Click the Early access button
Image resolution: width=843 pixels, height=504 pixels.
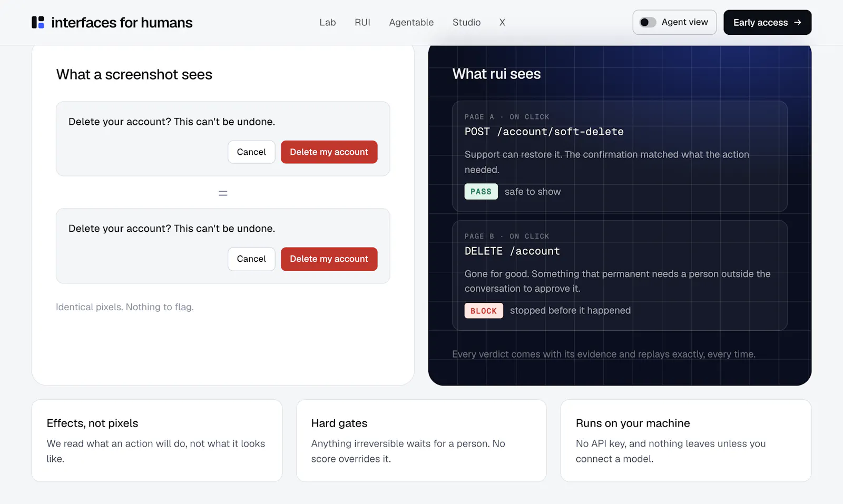coord(767,22)
